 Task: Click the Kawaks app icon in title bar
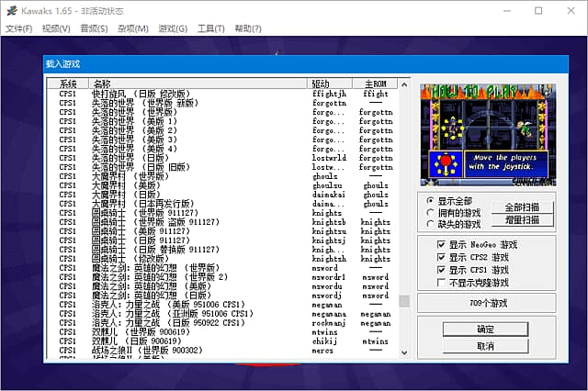point(10,11)
